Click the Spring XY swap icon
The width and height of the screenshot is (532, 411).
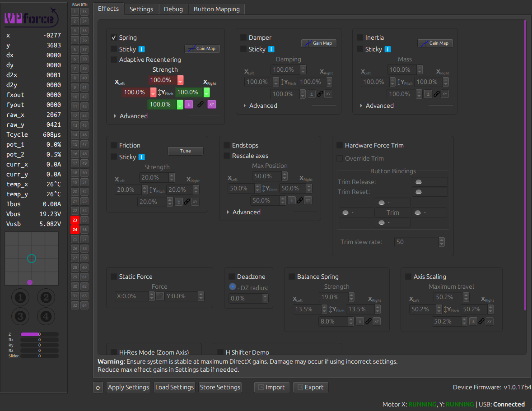[212, 104]
